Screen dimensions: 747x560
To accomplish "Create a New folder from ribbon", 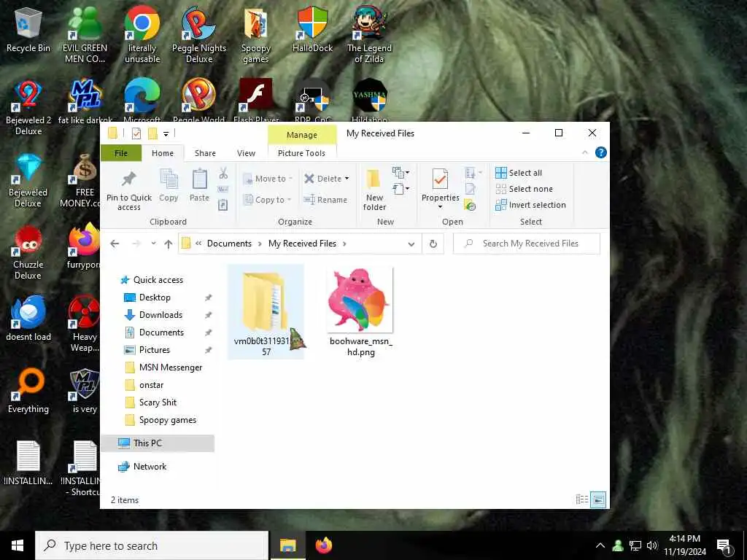I will click(x=374, y=190).
